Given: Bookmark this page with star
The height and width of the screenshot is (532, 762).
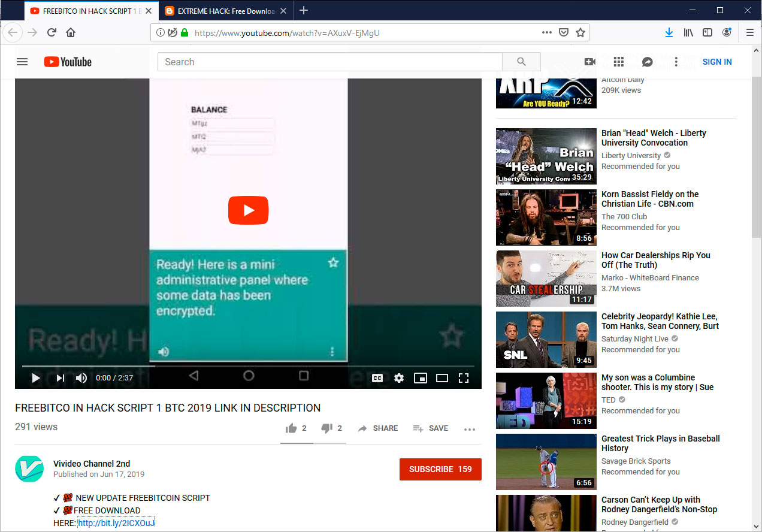Looking at the screenshot, I should (580, 33).
